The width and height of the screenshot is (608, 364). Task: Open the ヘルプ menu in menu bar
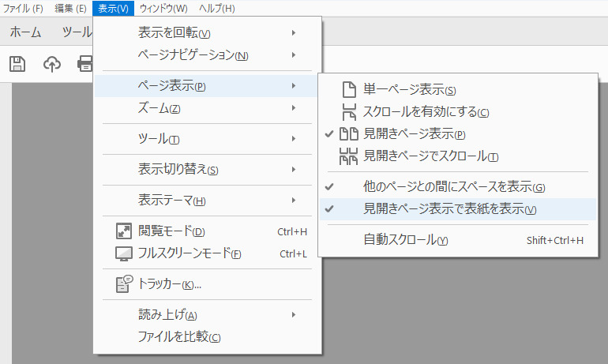tap(216, 9)
